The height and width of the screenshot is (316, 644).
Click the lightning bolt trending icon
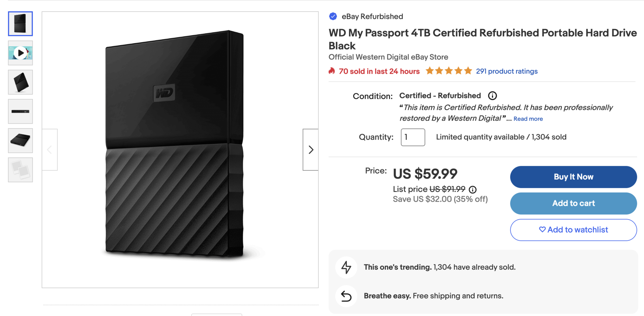tap(346, 267)
